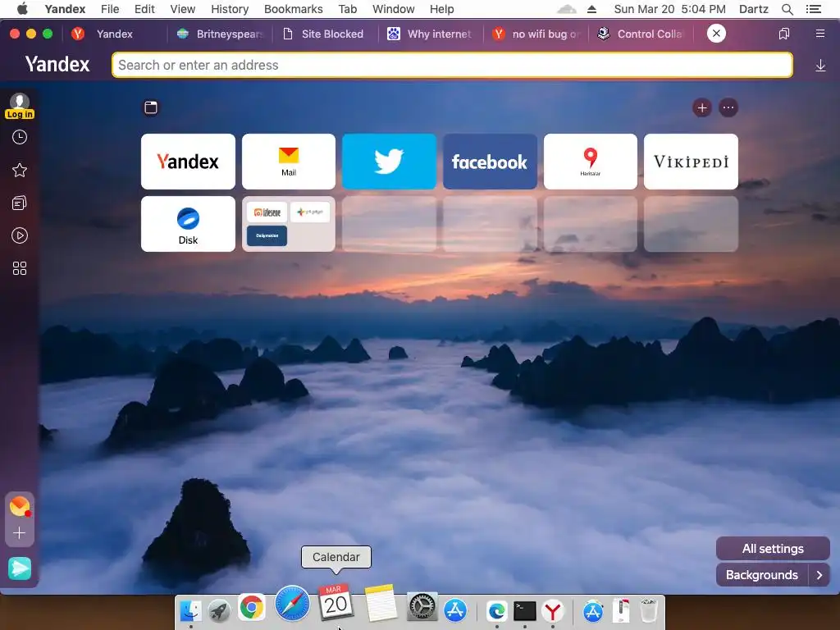The image size is (840, 630).
Task: Click Yandex browser icon in Dock
Action: [553, 610]
